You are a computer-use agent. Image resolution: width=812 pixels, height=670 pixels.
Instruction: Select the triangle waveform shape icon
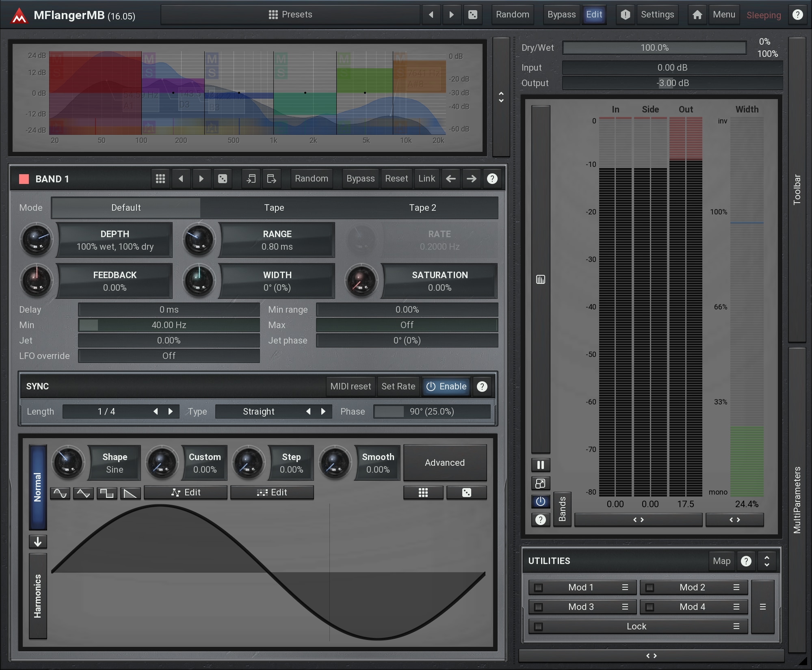coord(83,493)
